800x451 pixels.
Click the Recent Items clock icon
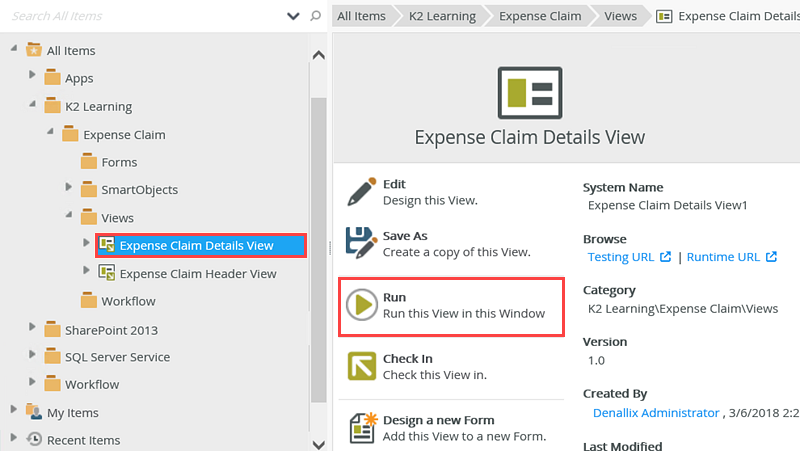click(34, 440)
